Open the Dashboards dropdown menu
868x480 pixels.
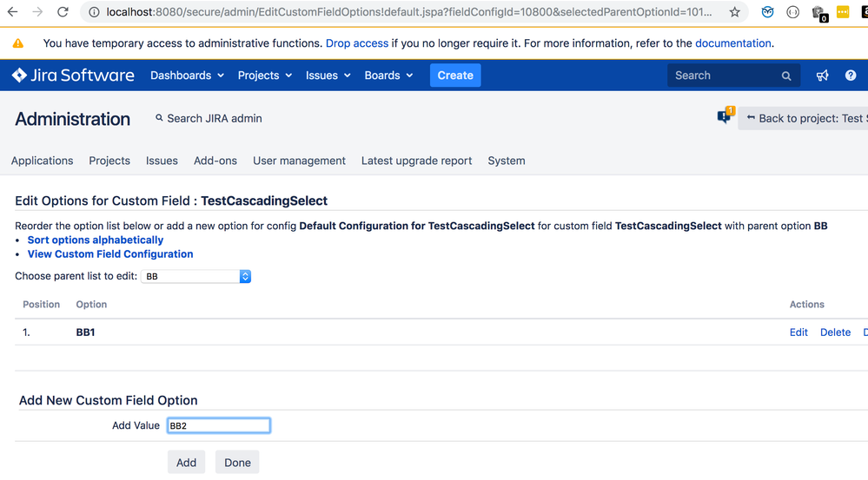click(187, 76)
